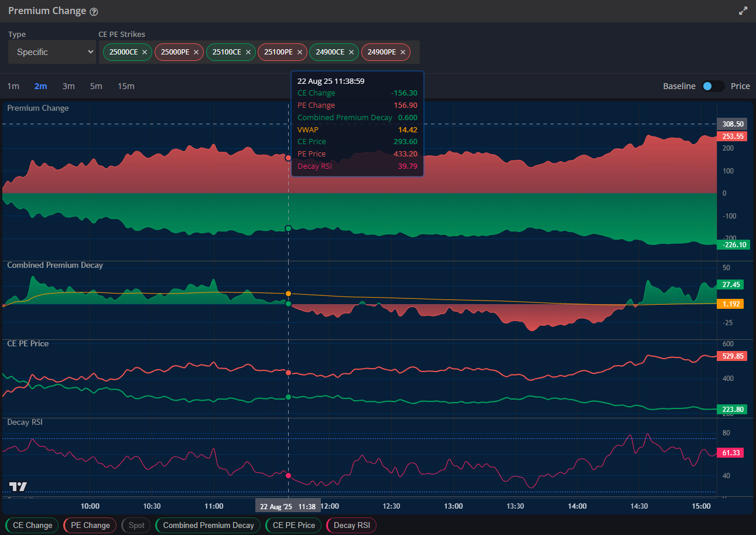Click the 308.50 price label on axis
The width and height of the screenshot is (756, 535).
pos(733,124)
